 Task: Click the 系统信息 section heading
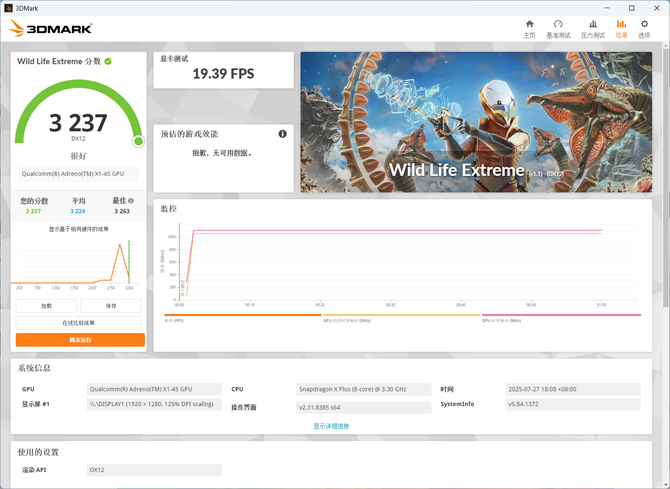coord(34,368)
